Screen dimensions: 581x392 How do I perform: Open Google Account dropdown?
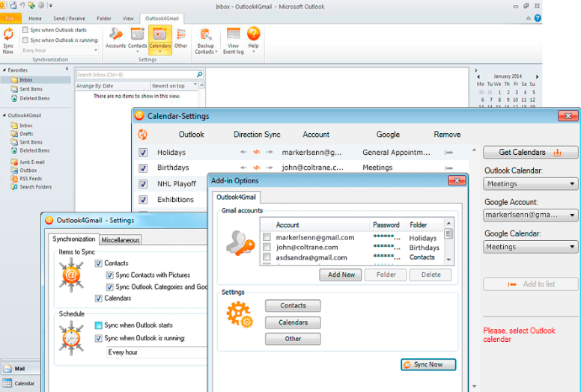pyautogui.click(x=531, y=215)
